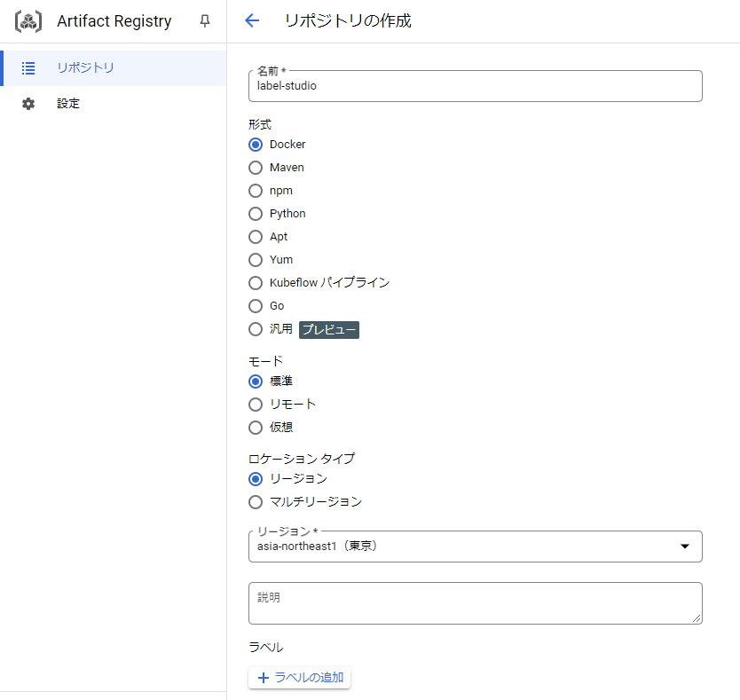Click the プレビュー badge next to 汎用
The image size is (740, 700).
(x=329, y=330)
